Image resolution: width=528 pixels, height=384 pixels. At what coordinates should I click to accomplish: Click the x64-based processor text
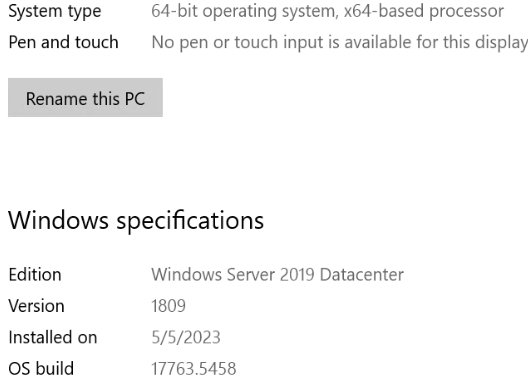point(424,11)
